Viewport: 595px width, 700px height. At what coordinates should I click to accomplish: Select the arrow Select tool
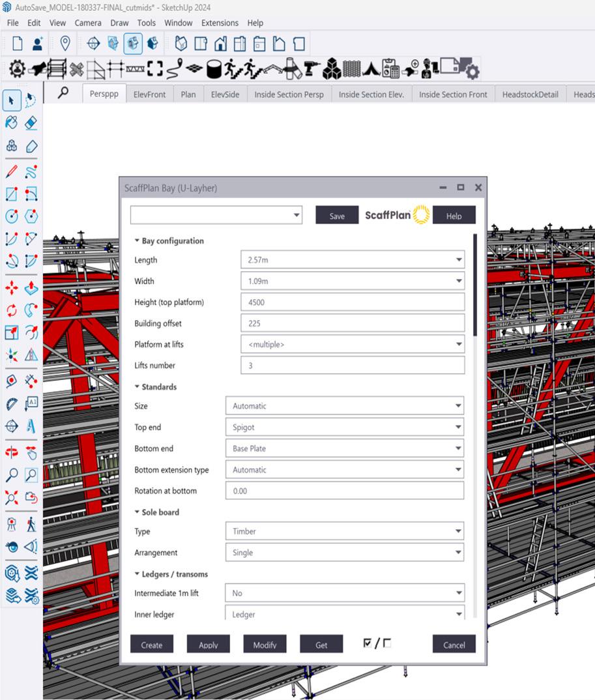pos(12,100)
